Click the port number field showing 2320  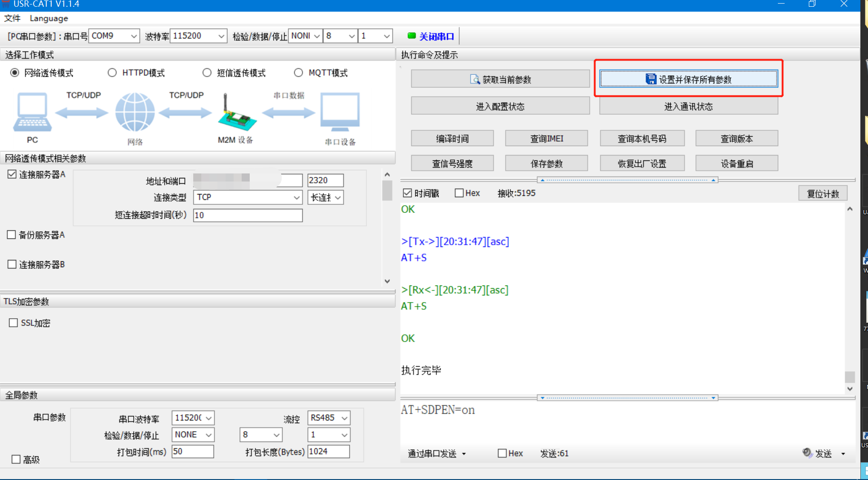(325, 180)
